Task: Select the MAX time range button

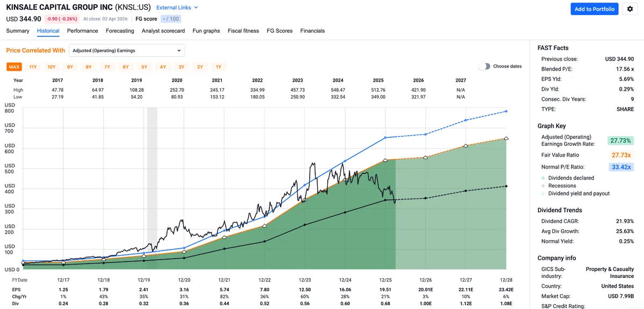Action: tap(14, 67)
